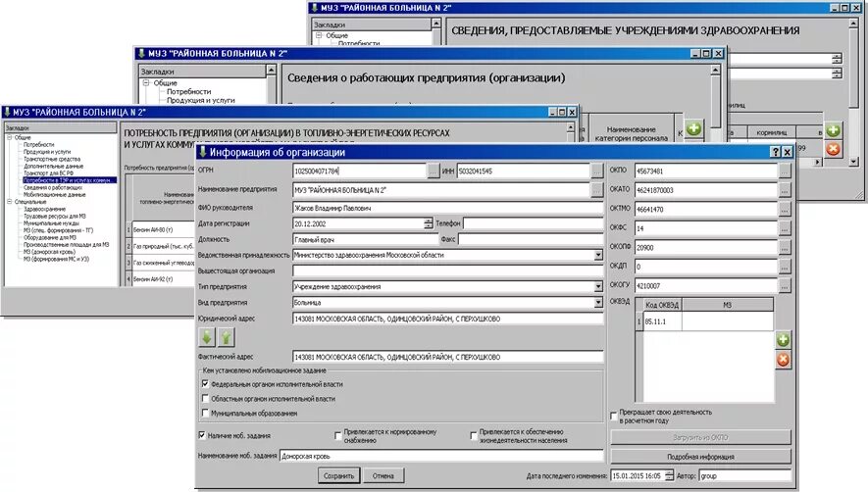This screenshot has height=492, width=868.
Task: Open ellipsis button next to Наименование предприятия
Action: [596, 190]
